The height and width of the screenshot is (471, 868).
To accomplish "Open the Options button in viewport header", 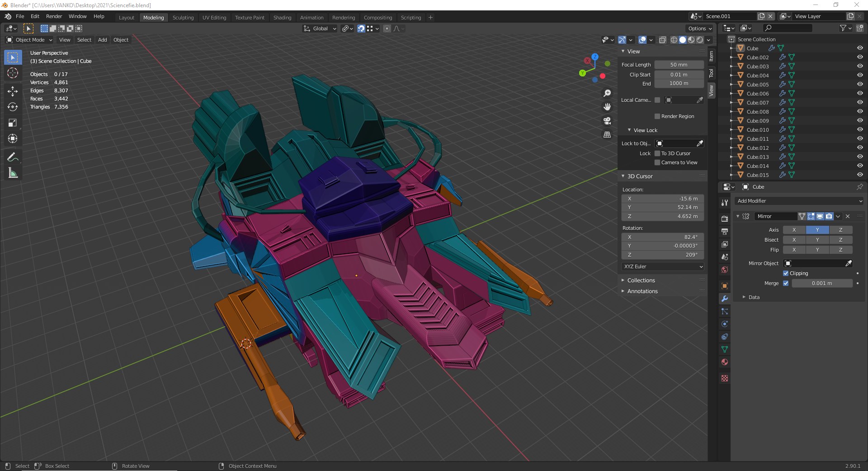I will (x=700, y=29).
